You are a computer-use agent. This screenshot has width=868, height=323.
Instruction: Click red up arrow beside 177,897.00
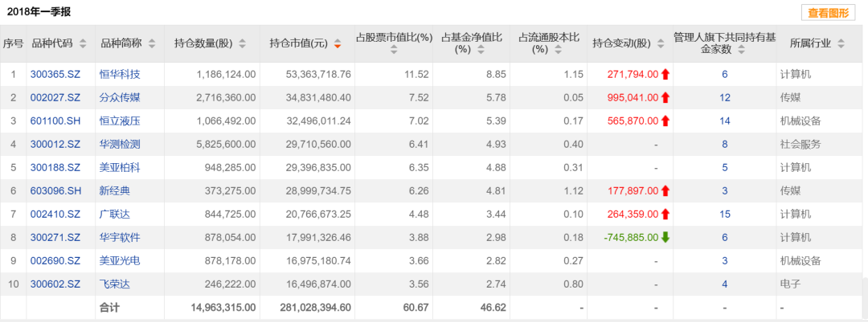click(x=665, y=190)
